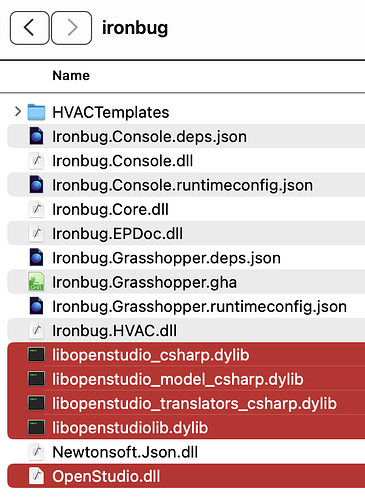Screen dimensions: 365x499
Task: Select Ironbug.Console.runtimeconfig.json file name
Action: coord(183,185)
